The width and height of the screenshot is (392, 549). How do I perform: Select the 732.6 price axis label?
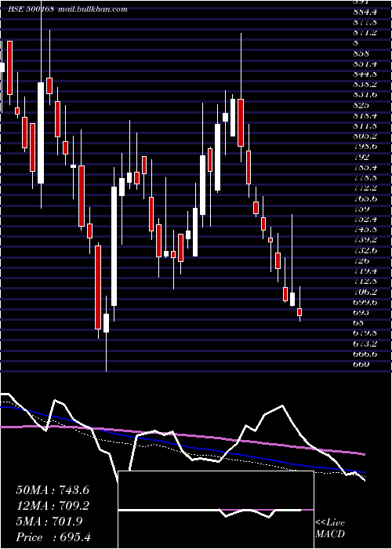[365, 250]
